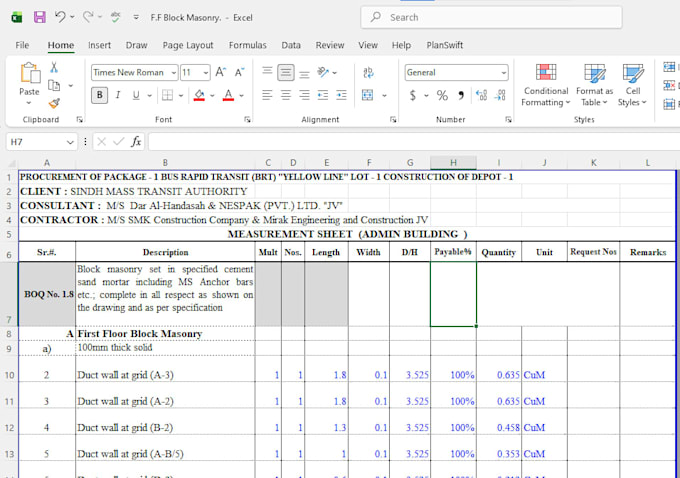The image size is (680, 478).
Task: Click the Redo arrow icon
Action: pos(88,17)
